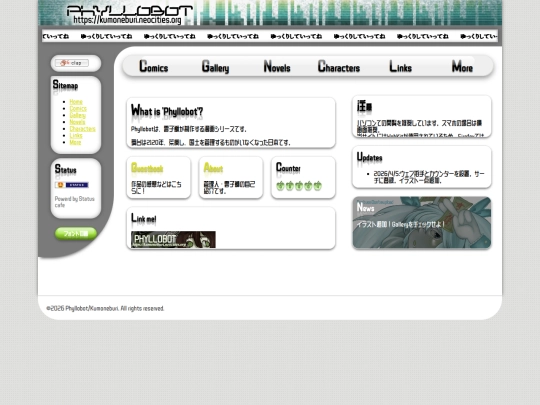Click the Link me! heading
Image resolution: width=540 pixels, height=405 pixels.
144,219
